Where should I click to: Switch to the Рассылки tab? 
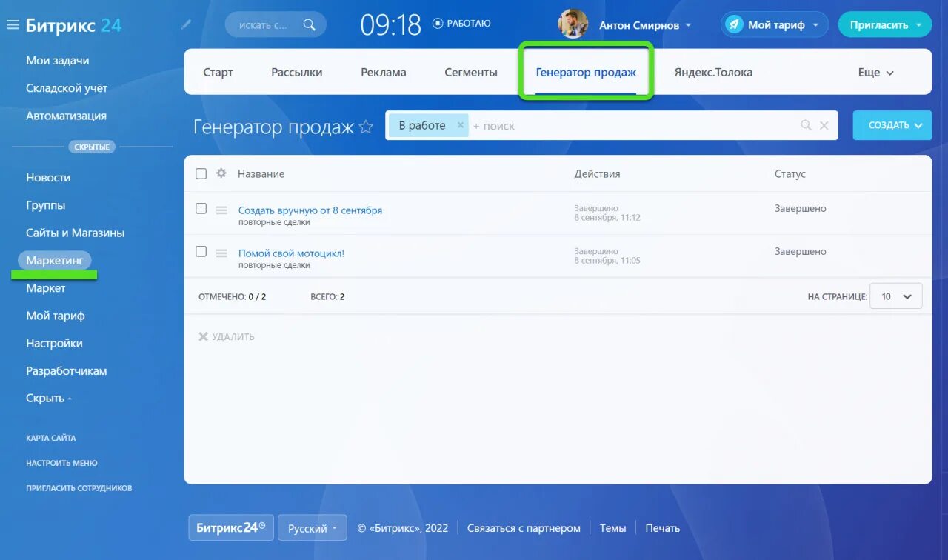tap(296, 73)
